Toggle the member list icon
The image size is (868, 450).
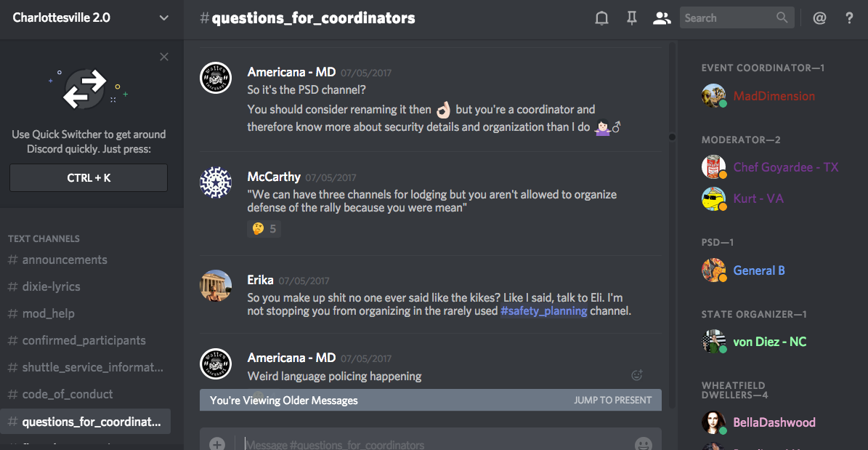662,18
